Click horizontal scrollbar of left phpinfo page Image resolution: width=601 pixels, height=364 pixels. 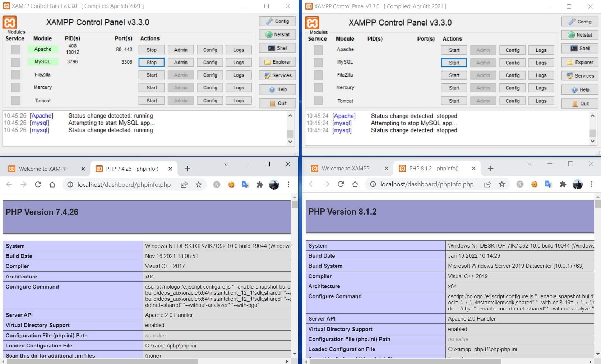click(102, 361)
